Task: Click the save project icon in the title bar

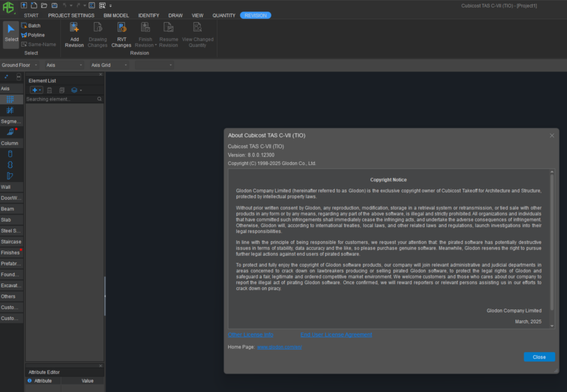Action: [x=53, y=5]
